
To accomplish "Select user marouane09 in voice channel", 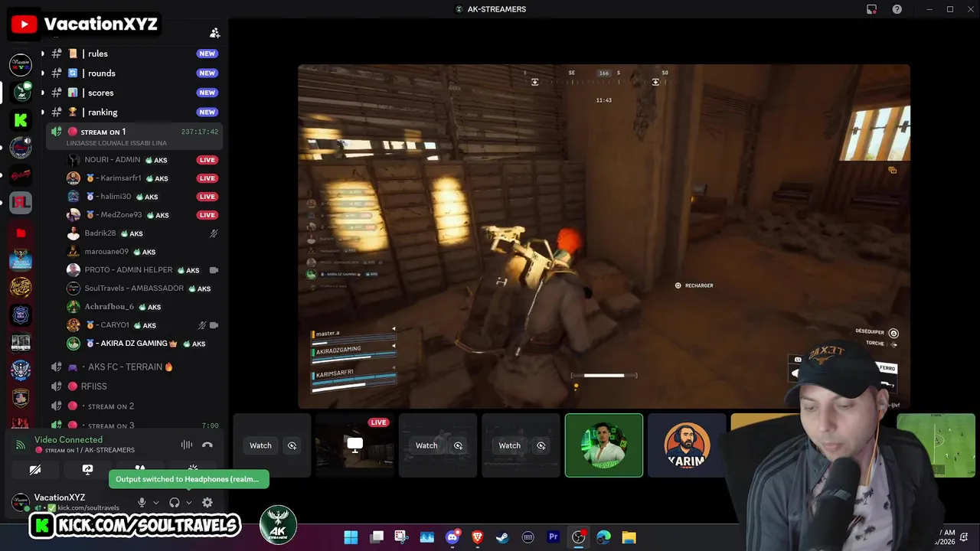I will coord(142,252).
